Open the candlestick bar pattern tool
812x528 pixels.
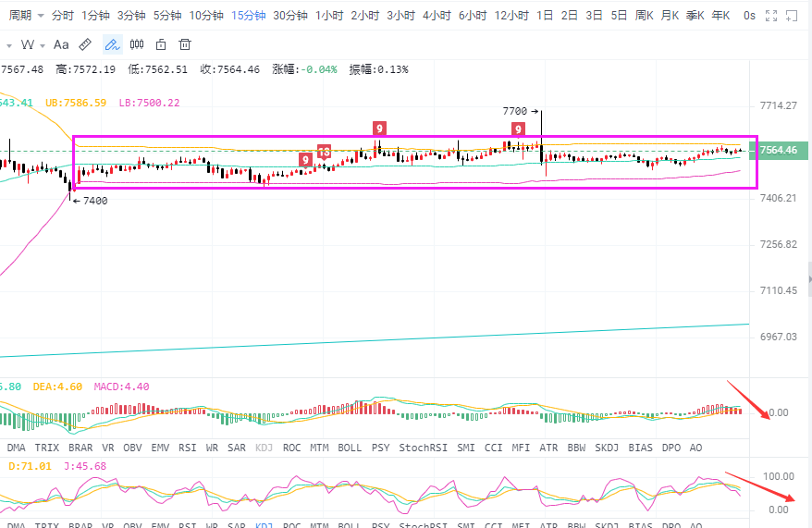[x=137, y=44]
